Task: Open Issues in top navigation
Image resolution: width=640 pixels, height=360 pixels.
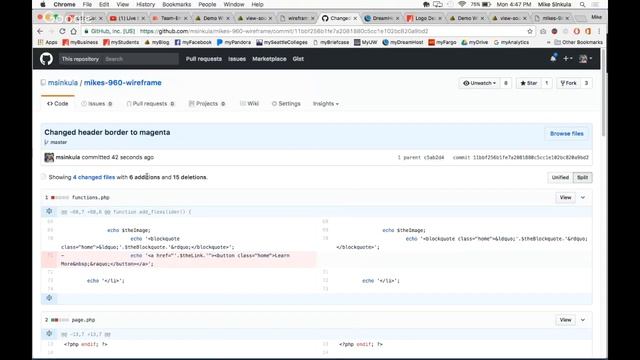Action: [237, 59]
